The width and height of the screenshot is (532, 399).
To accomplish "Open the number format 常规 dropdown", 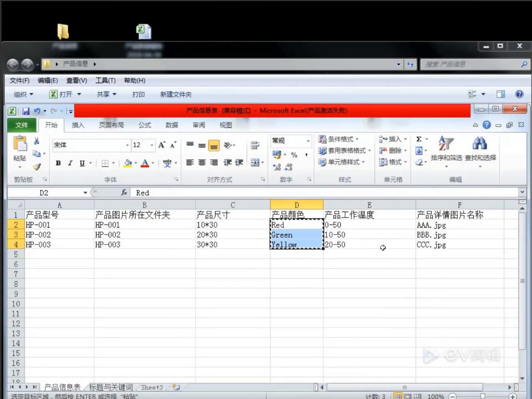I will click(308, 141).
